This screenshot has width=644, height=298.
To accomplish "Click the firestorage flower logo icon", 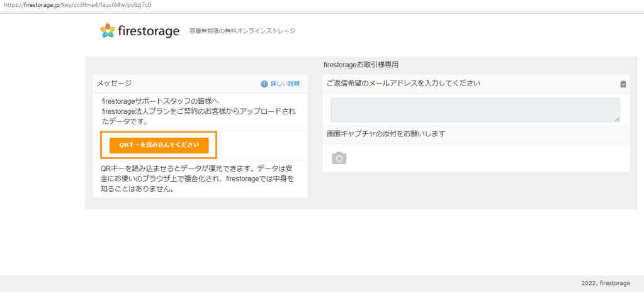I will [108, 31].
